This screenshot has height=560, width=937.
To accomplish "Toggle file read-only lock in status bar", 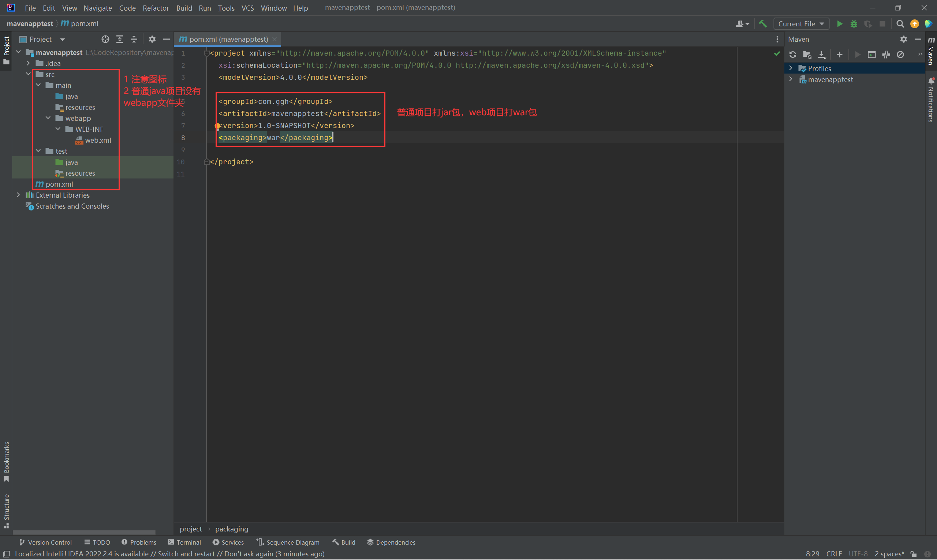I will tap(914, 554).
